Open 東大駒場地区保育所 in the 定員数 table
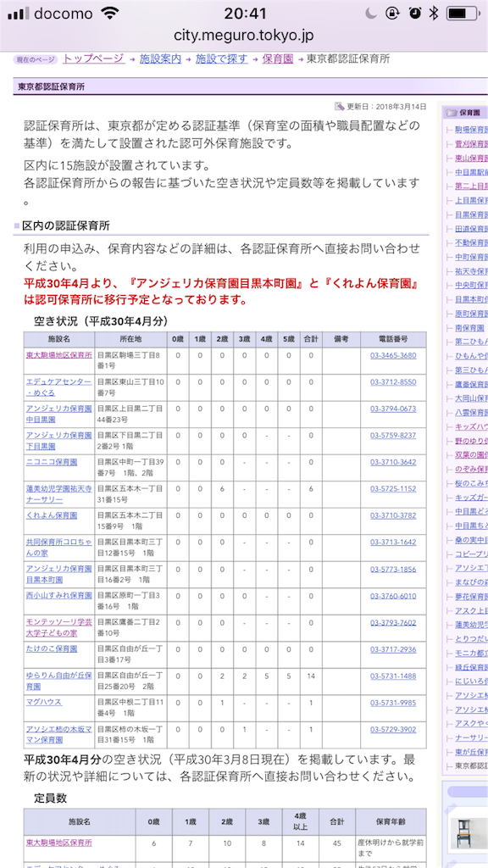The height and width of the screenshot is (868, 488). click(58, 842)
